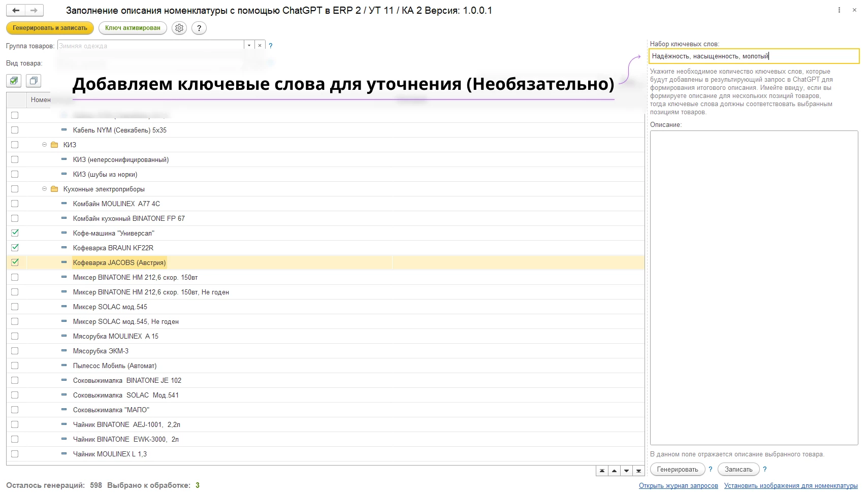Tick the Пылесос Мобиль (Автомат) checkbox

pyautogui.click(x=15, y=366)
